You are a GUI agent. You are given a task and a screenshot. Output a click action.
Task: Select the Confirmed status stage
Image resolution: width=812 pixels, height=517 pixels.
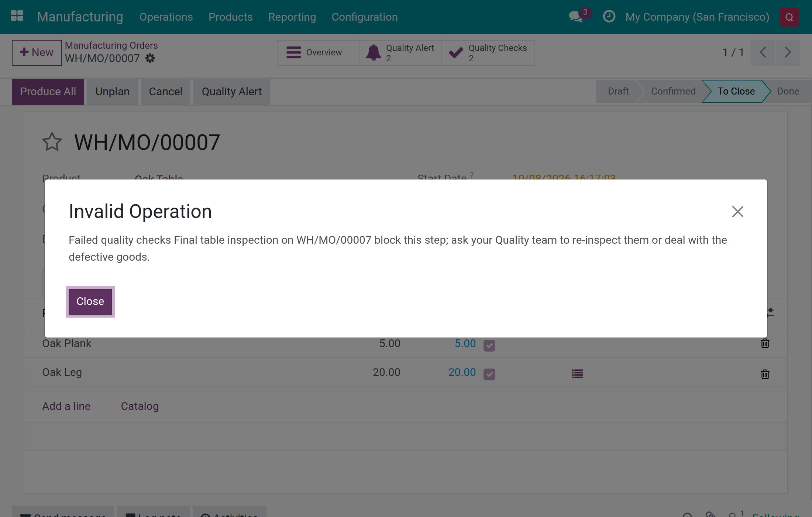pos(673,91)
